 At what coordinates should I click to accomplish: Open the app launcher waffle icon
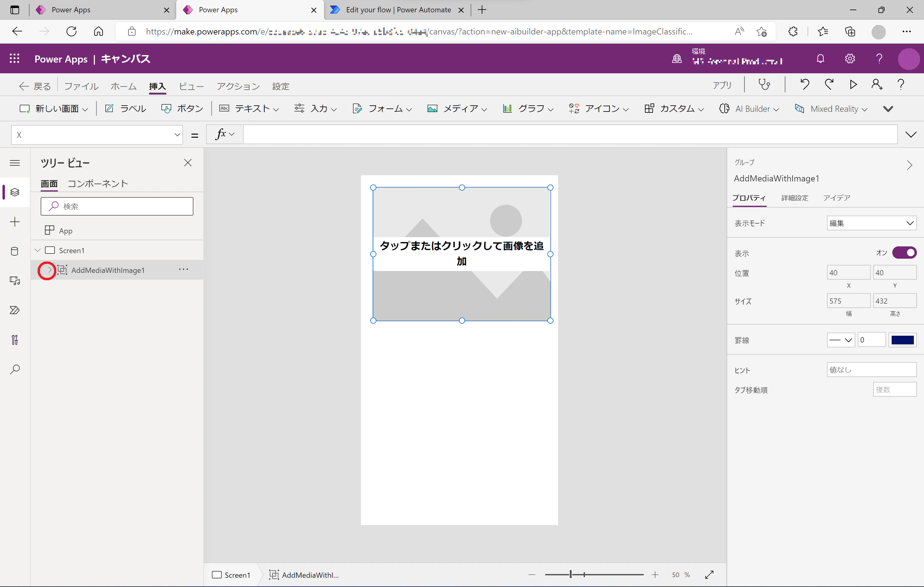14,58
